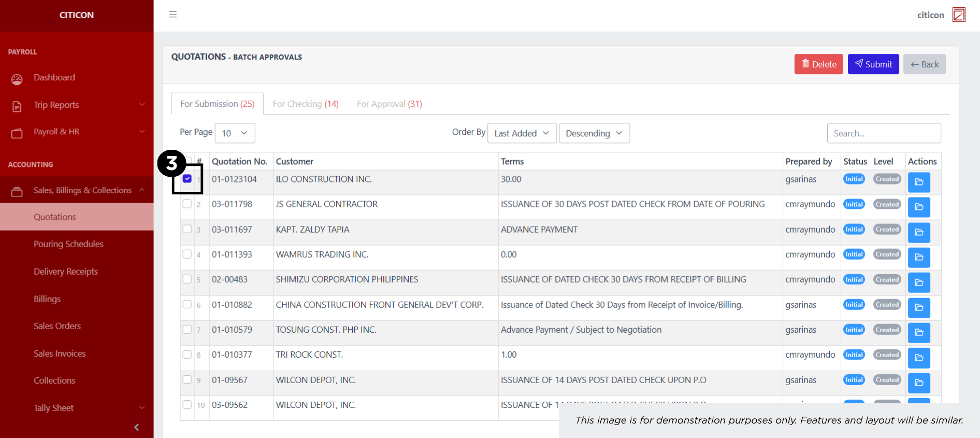Viewport: 980px width, 438px height.
Task: Open the Per Page dropdown
Action: point(235,133)
